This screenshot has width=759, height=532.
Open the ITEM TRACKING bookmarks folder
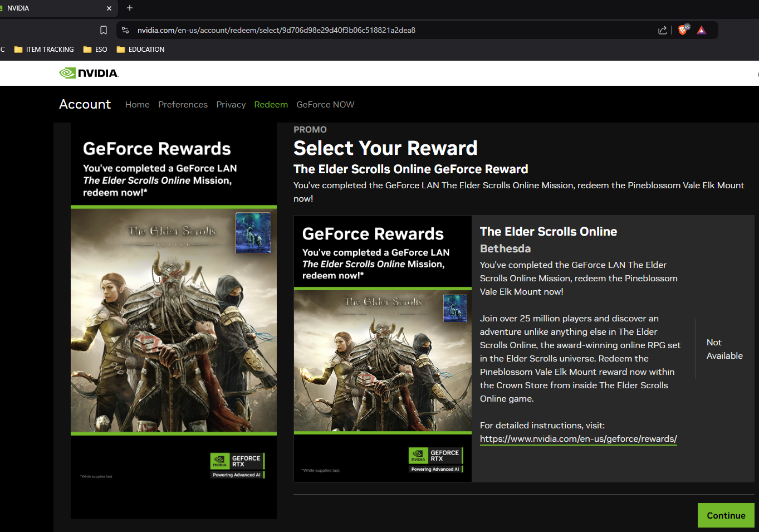[44, 50]
